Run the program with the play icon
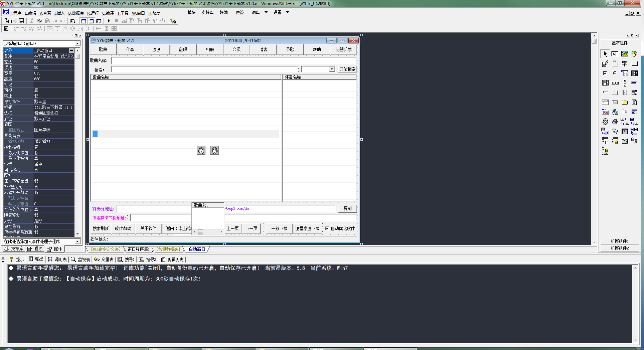Viewport: 644px width, 350px height. 109,21
